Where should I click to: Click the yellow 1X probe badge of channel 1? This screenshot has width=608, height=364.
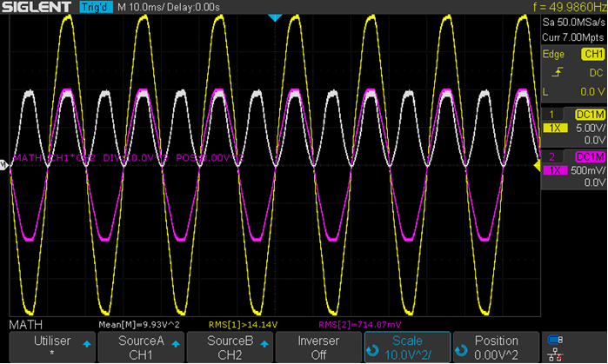click(x=555, y=128)
